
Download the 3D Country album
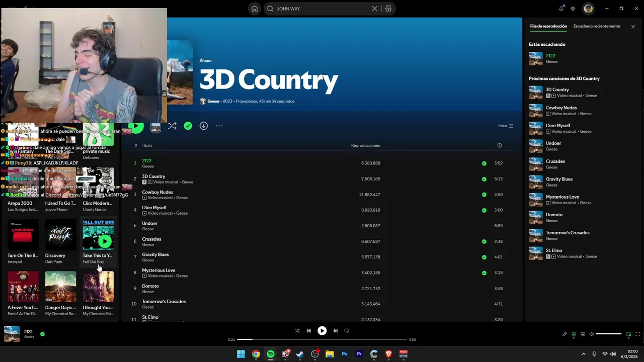pyautogui.click(x=203, y=126)
